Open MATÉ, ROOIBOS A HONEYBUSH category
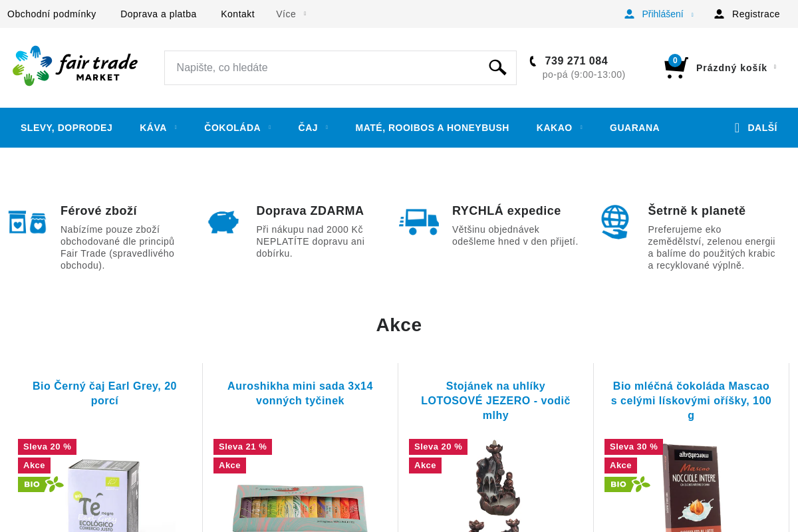Screen dimensions: 798x532 432,128
